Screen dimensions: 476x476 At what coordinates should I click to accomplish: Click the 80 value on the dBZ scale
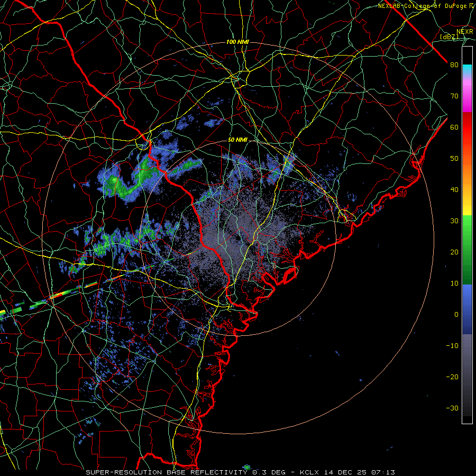[454, 65]
